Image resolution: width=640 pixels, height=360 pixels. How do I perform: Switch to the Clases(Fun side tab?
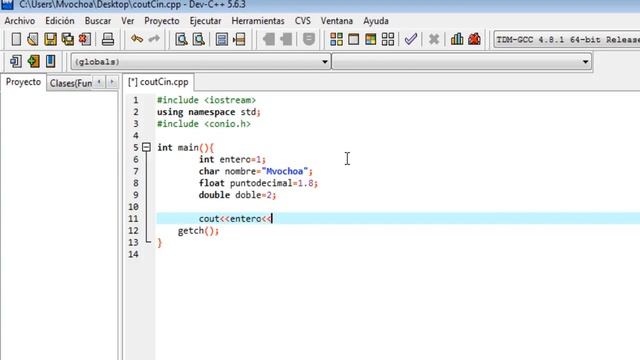click(70, 83)
